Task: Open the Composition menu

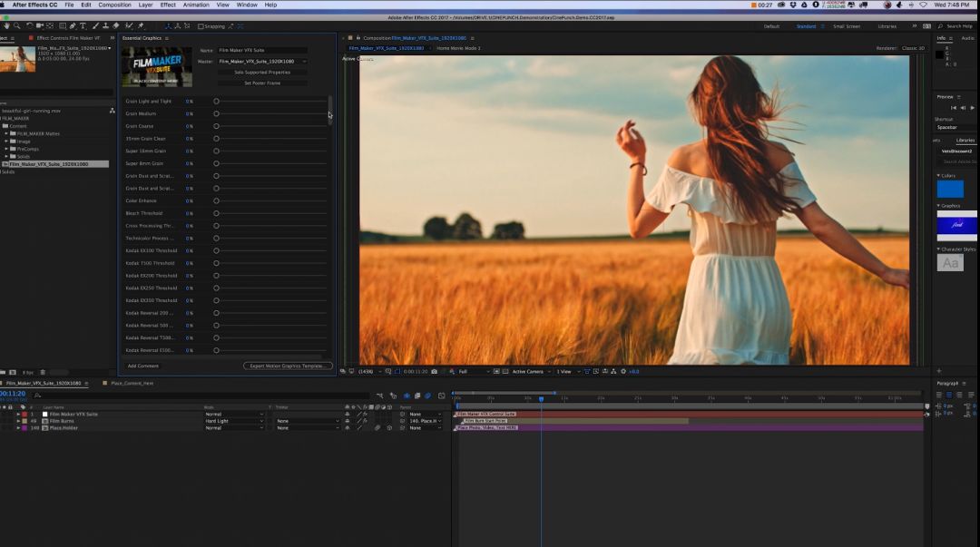Action: pos(114,5)
